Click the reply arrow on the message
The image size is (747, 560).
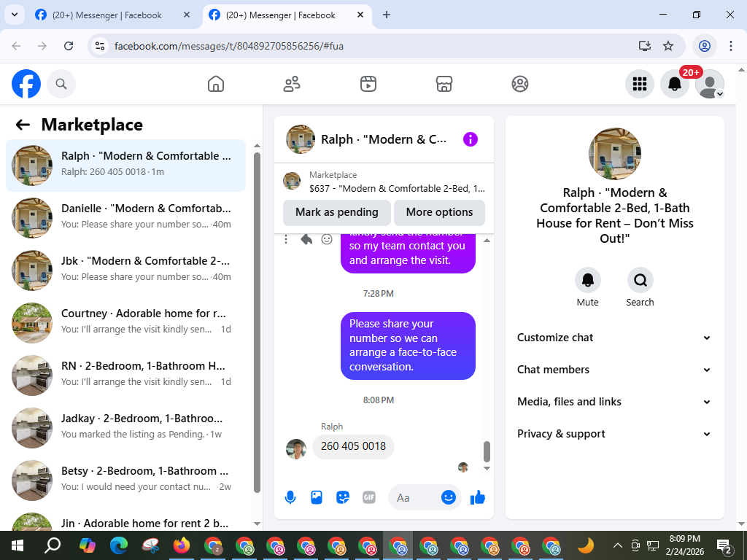coord(306,239)
